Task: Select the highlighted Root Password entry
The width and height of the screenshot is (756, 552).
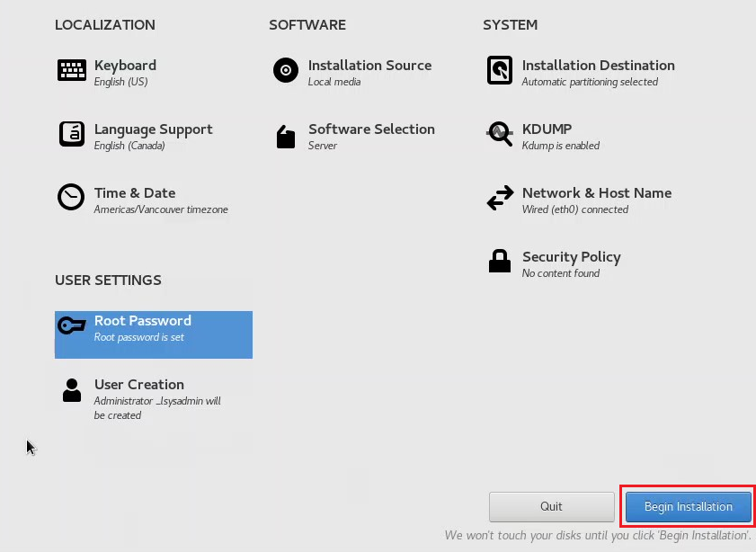Action: coord(154,334)
